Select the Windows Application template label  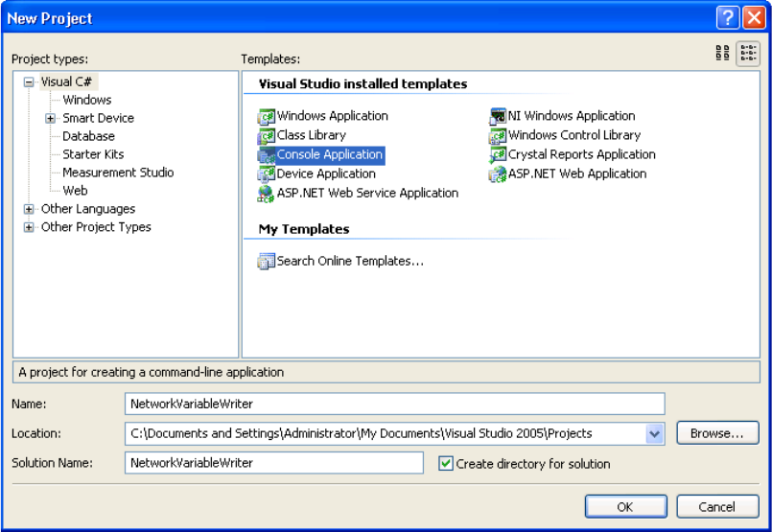333,116
